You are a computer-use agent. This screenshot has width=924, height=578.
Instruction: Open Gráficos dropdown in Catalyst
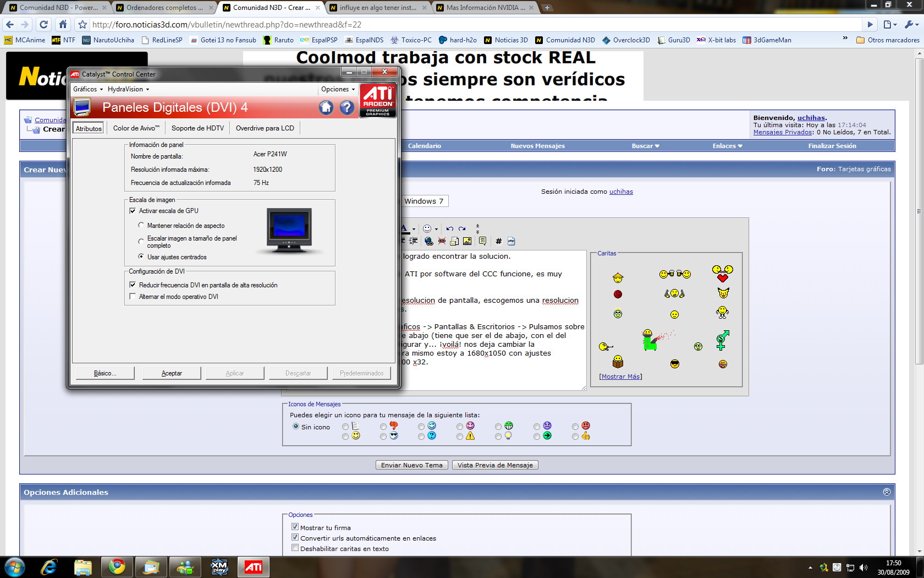coord(88,89)
